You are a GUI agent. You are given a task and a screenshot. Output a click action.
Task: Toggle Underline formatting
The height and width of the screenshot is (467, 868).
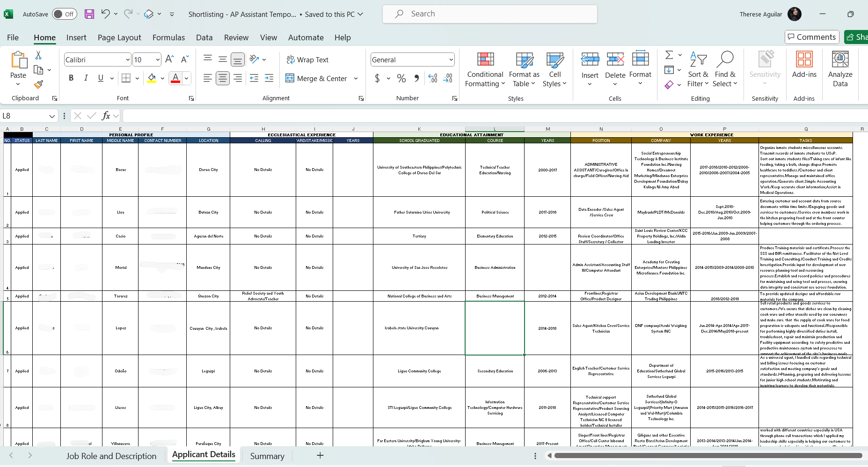101,78
